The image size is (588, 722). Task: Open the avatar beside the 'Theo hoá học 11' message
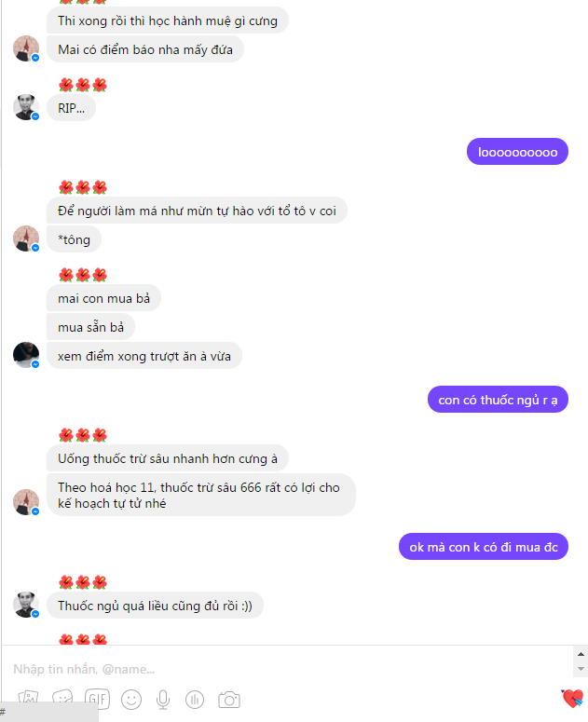pos(26,502)
